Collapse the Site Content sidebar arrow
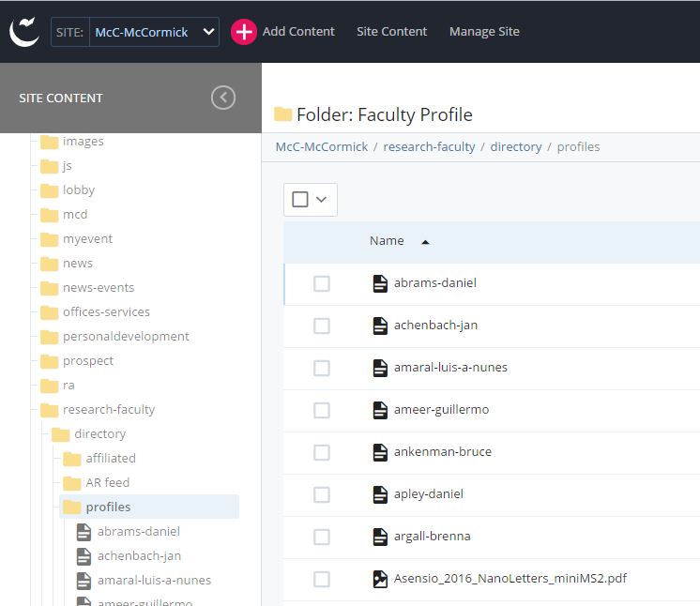 point(223,98)
